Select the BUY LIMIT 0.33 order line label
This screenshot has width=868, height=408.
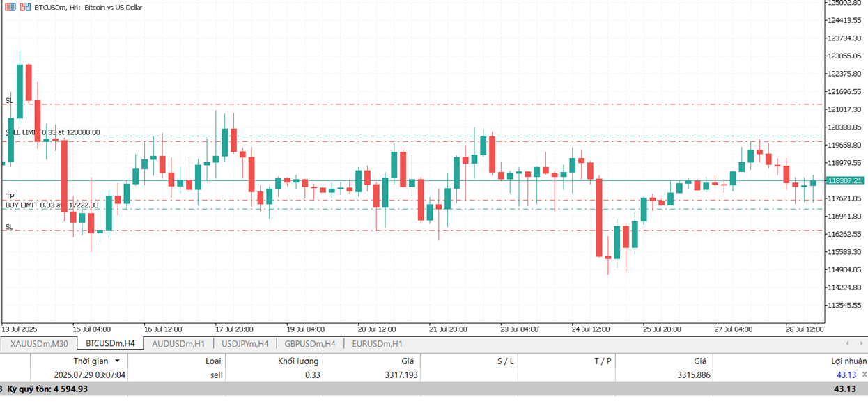click(x=52, y=205)
